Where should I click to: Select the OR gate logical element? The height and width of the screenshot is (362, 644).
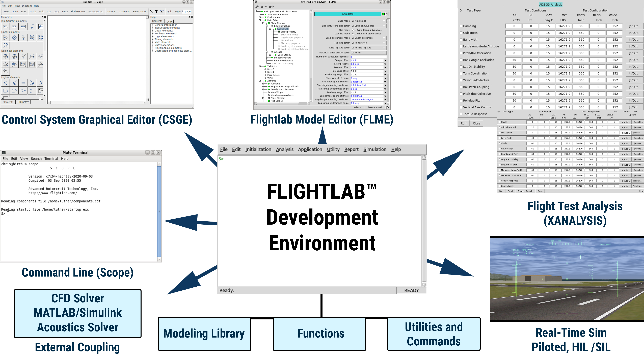coord(14,91)
